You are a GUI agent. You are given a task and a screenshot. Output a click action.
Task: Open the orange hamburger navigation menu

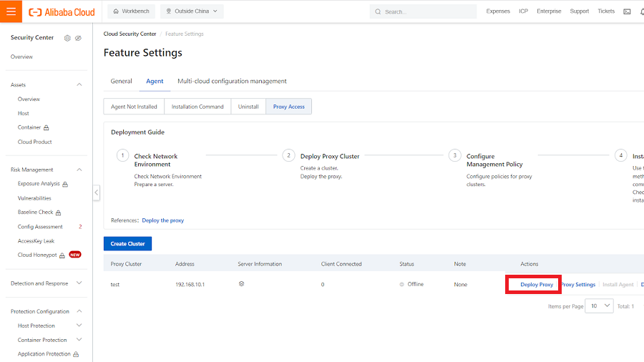tap(11, 11)
